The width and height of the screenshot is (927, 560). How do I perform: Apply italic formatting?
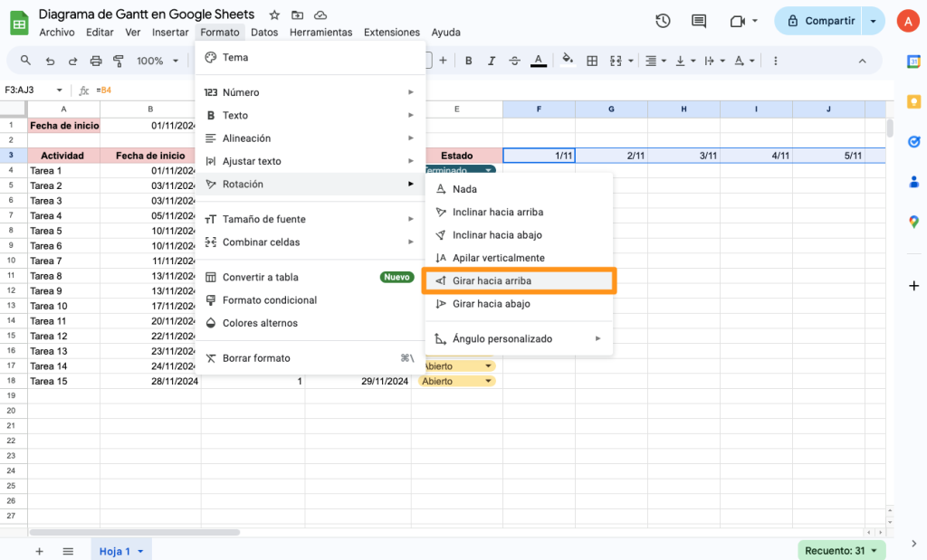coord(492,60)
